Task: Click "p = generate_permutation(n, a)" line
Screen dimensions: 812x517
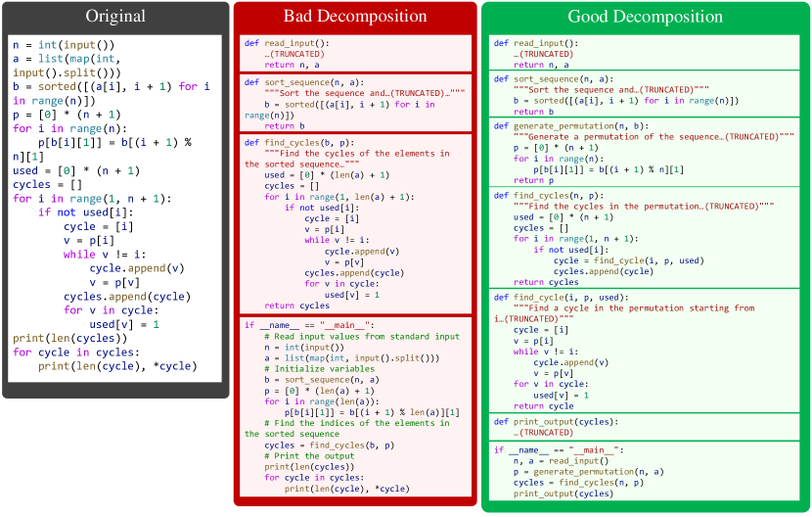Action: [x=589, y=472]
